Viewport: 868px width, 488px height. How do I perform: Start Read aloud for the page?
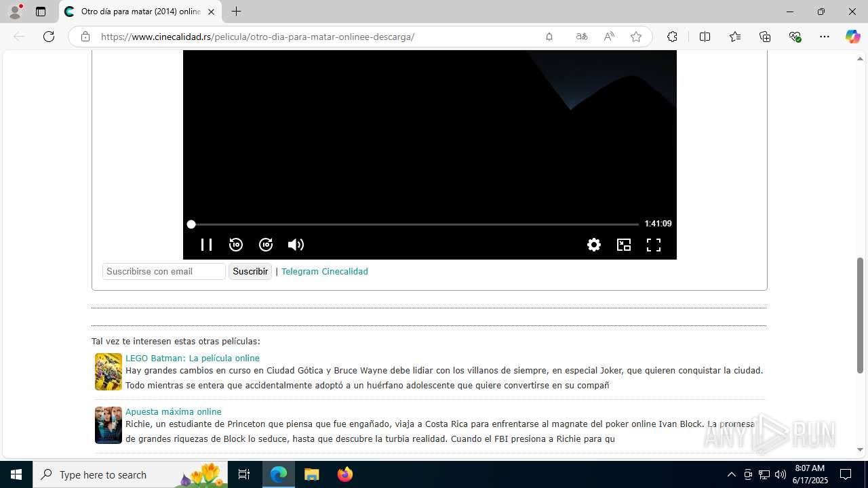click(609, 37)
